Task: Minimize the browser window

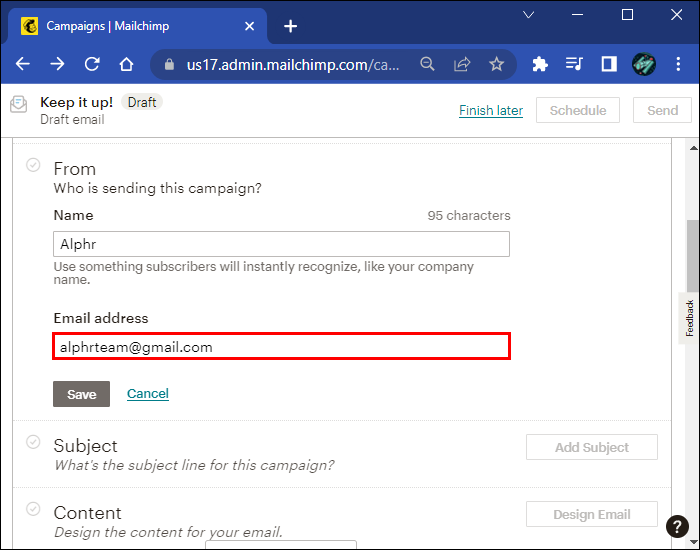Action: click(x=578, y=15)
